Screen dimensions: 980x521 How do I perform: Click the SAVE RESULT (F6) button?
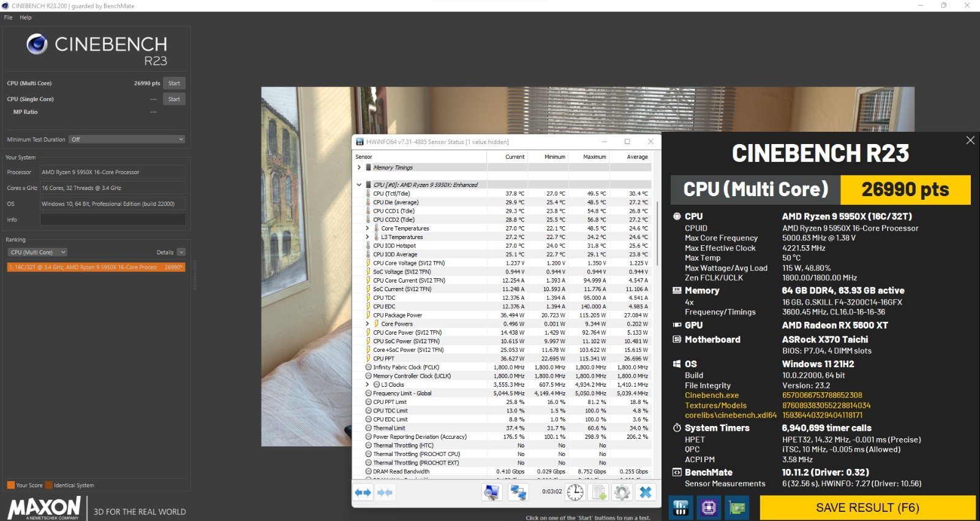(867, 508)
